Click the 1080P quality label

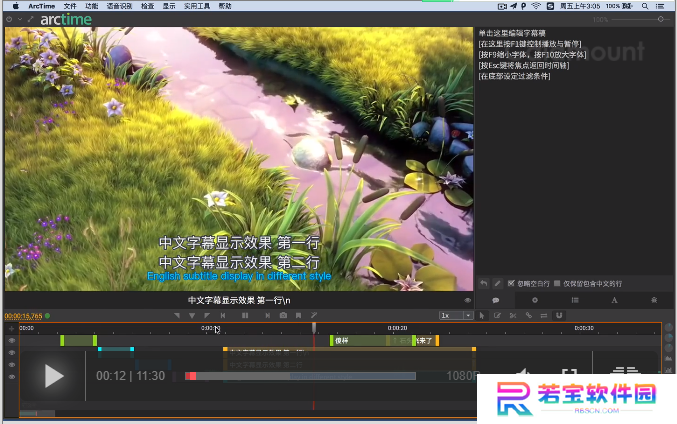462,376
